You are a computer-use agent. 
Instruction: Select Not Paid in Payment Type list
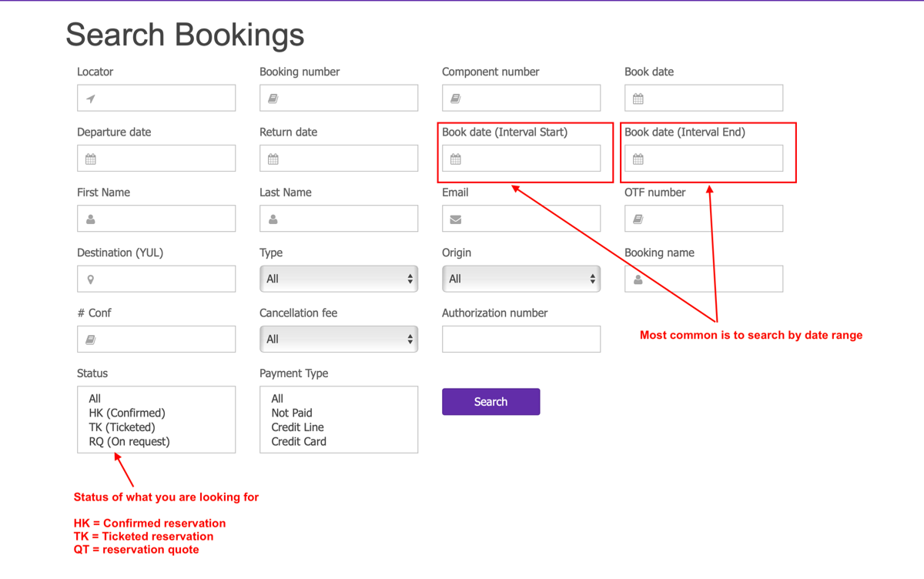pyautogui.click(x=292, y=413)
